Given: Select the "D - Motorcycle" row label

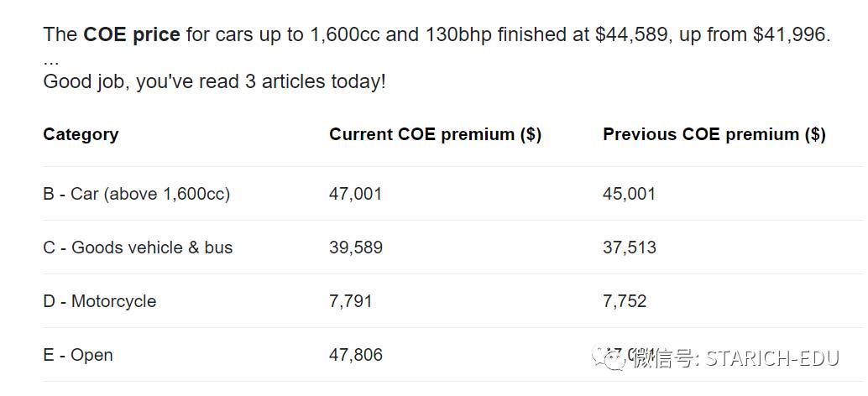Looking at the screenshot, I should (99, 301).
